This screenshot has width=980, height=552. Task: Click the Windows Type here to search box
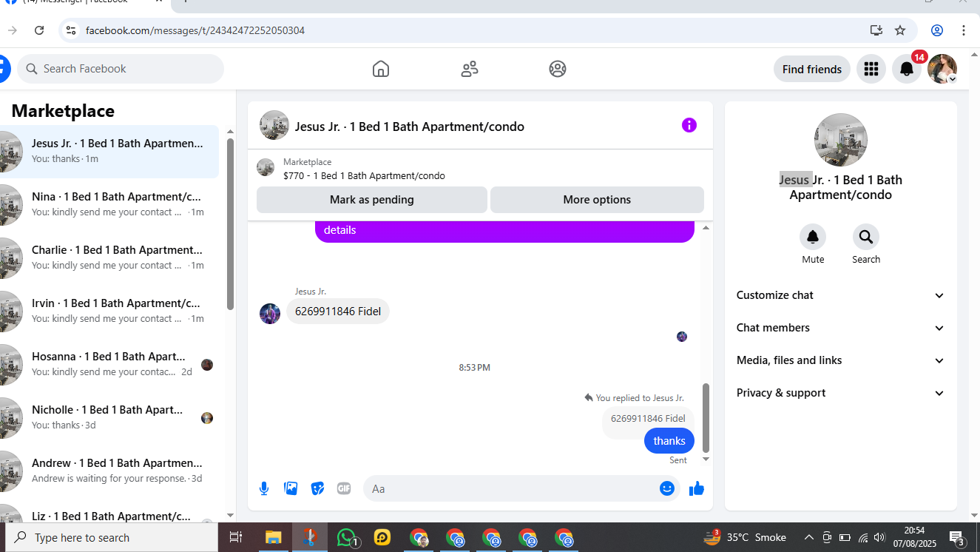click(112, 538)
